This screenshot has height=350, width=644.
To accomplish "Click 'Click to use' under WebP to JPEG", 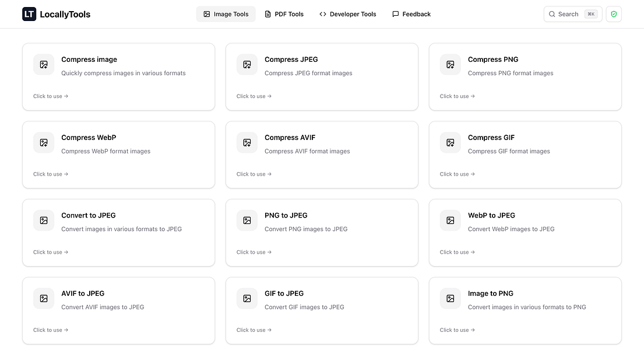I will pyautogui.click(x=458, y=252).
